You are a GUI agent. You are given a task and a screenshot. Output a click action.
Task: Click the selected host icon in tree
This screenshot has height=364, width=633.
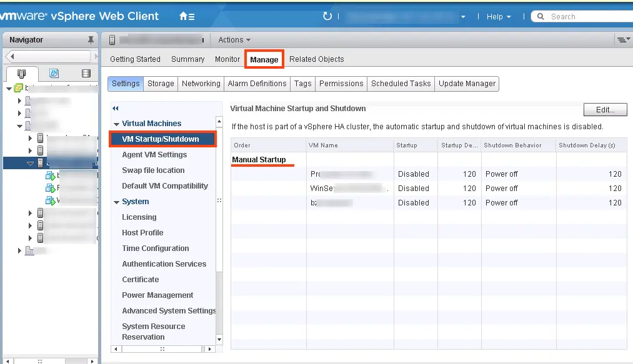(x=41, y=163)
